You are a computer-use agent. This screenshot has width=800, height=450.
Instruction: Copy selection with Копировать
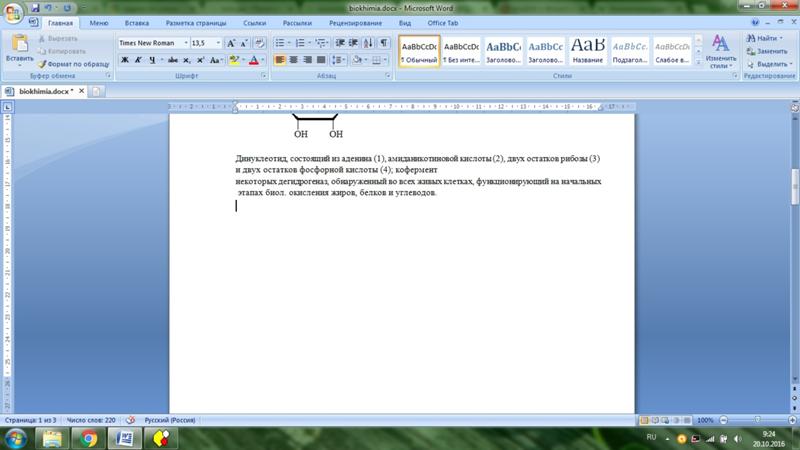(x=62, y=52)
